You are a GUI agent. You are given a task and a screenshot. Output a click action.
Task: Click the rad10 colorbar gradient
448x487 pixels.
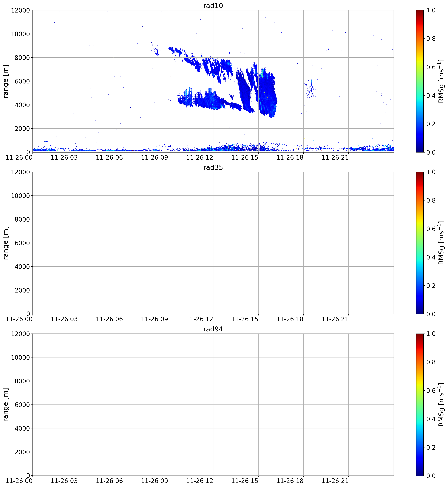[x=420, y=81]
